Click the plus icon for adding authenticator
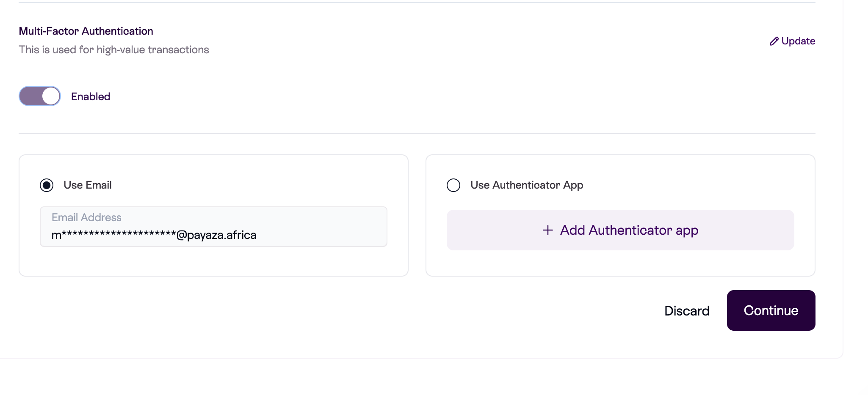The width and height of the screenshot is (868, 395). 547,230
